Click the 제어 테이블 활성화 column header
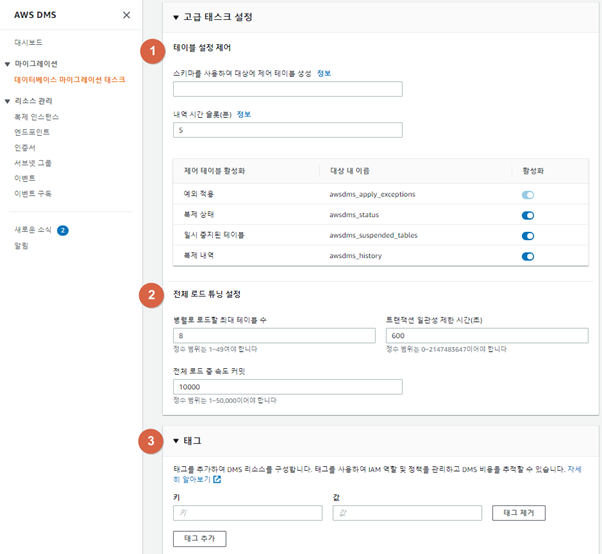 click(214, 171)
